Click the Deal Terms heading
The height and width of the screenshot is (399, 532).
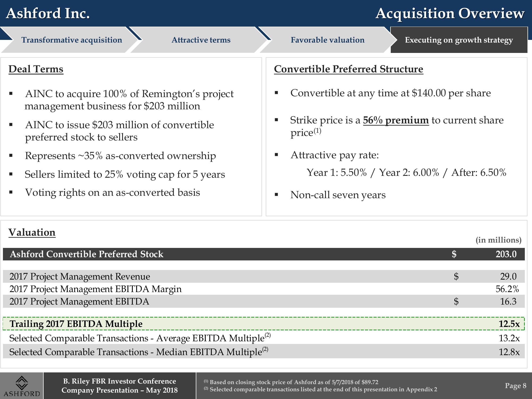tap(36, 69)
